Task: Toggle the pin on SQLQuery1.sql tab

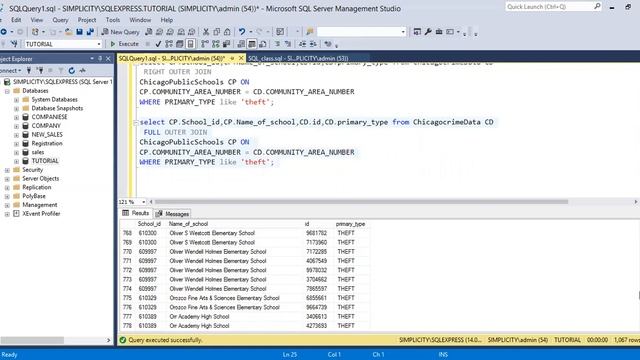Action: tap(232, 58)
